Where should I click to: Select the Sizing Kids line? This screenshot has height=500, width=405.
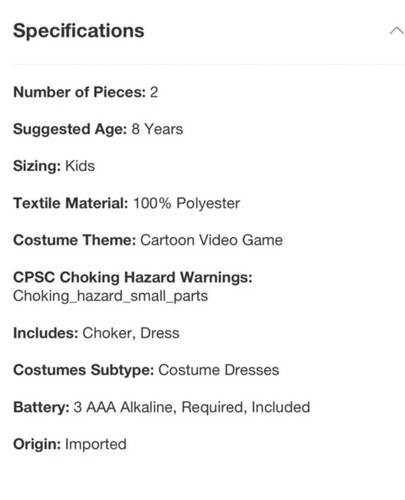(54, 166)
